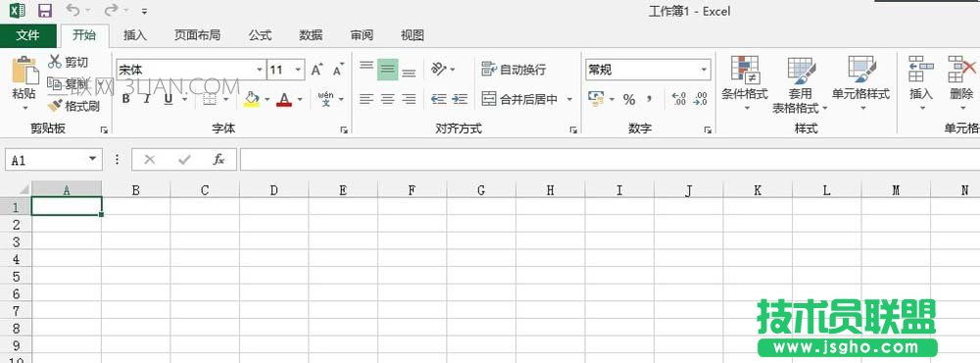Select bottom align icon

point(409,72)
